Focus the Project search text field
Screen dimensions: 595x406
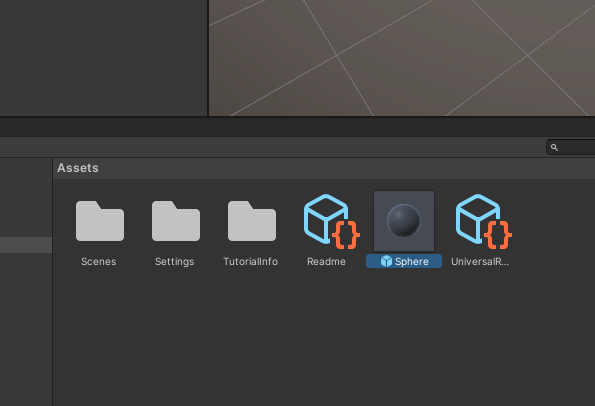click(x=571, y=147)
